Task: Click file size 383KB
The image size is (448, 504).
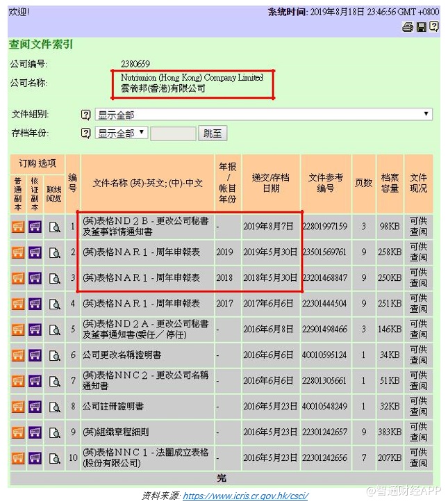Action: [x=390, y=432]
